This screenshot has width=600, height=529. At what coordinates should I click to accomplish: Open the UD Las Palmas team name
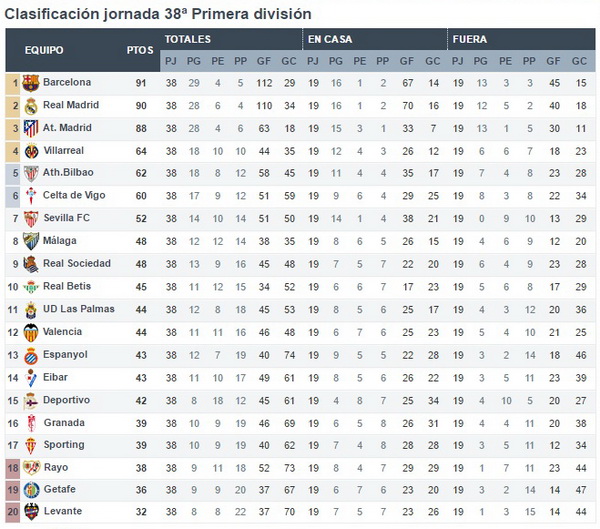78,309
